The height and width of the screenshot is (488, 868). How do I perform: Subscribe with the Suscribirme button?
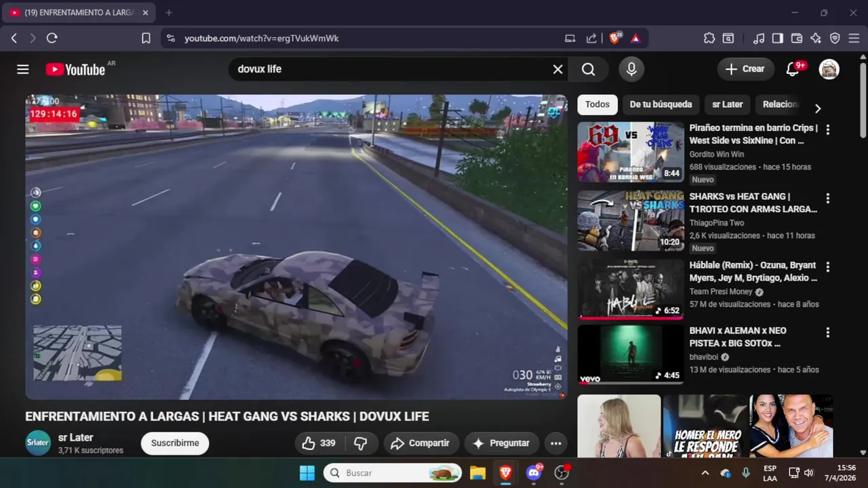(x=175, y=443)
